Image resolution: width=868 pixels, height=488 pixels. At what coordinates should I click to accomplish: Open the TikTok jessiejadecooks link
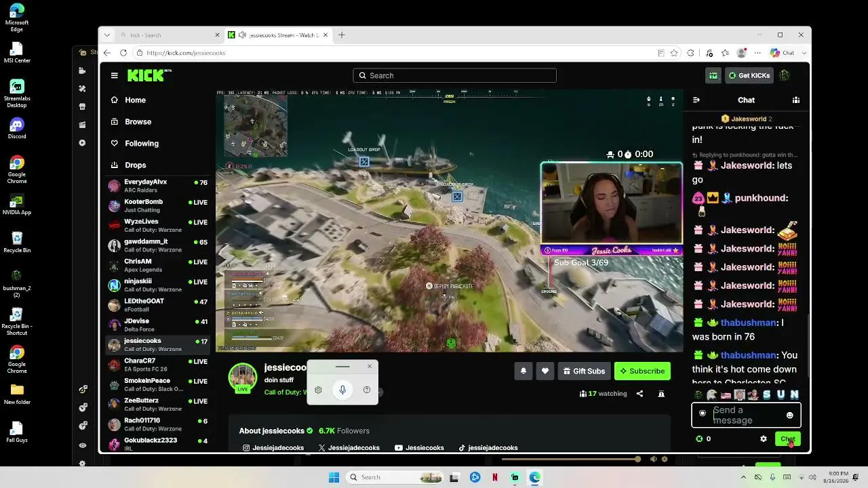tap(488, 448)
